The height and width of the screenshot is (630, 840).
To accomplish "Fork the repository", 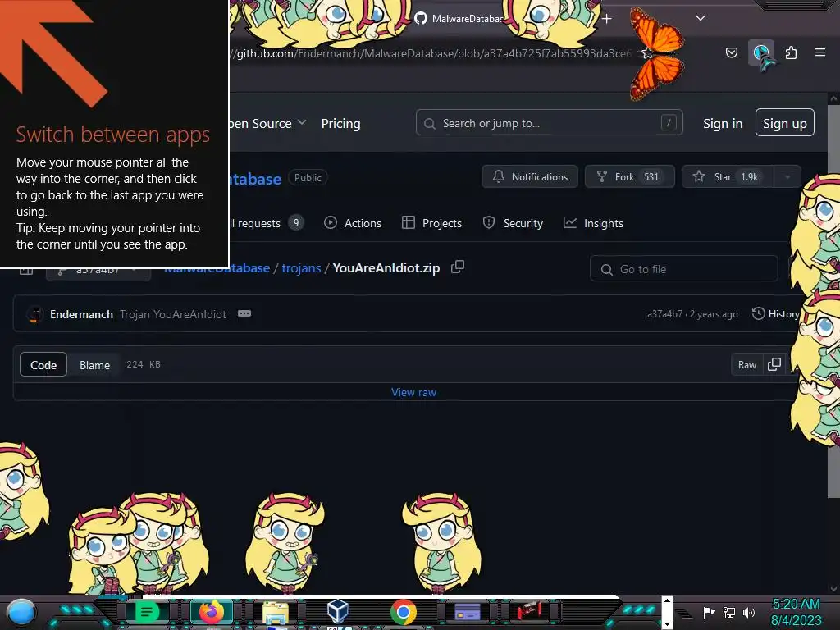I will pos(629,177).
